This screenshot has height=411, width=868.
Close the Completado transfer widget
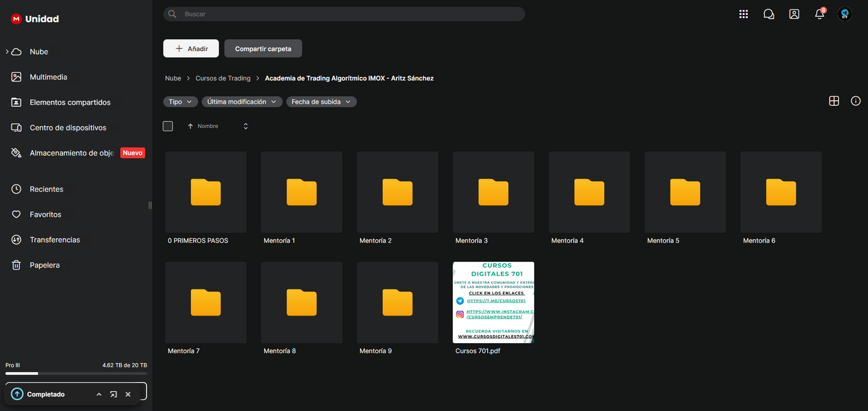tap(128, 394)
